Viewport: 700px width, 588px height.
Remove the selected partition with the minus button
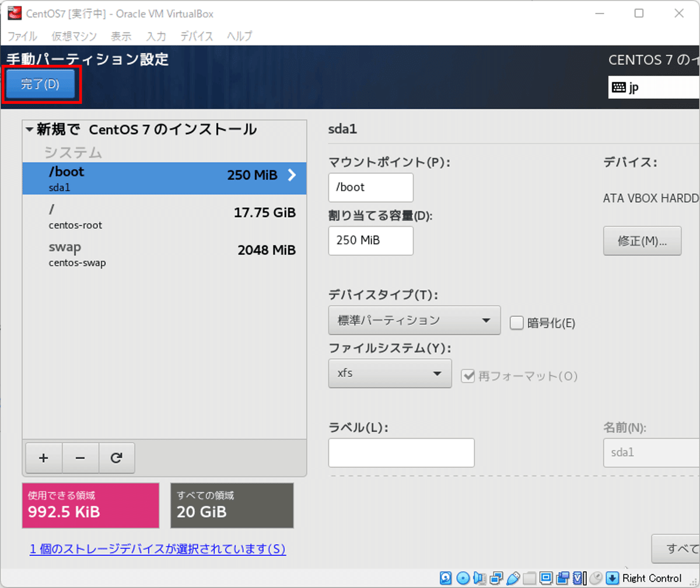click(x=80, y=458)
